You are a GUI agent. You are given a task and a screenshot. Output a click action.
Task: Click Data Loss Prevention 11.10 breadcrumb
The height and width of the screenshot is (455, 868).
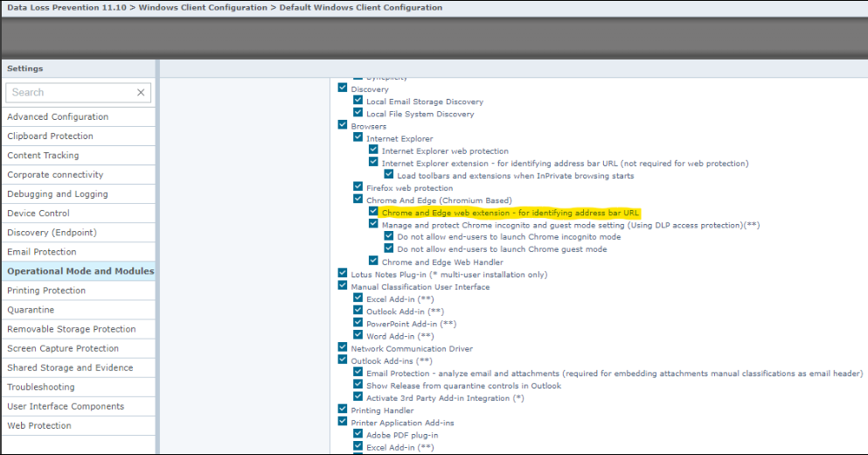tap(67, 8)
